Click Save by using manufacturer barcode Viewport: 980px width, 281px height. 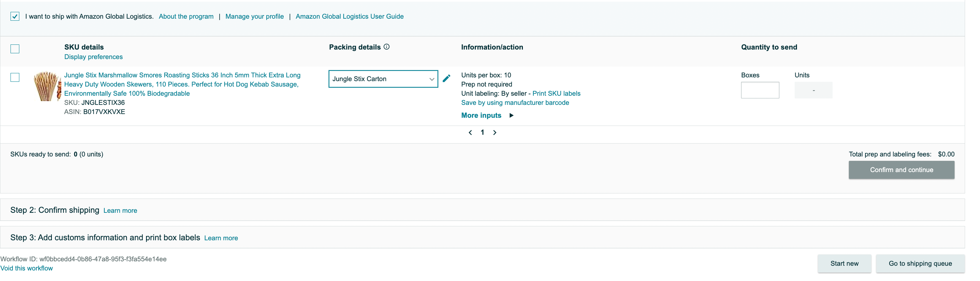515,102
